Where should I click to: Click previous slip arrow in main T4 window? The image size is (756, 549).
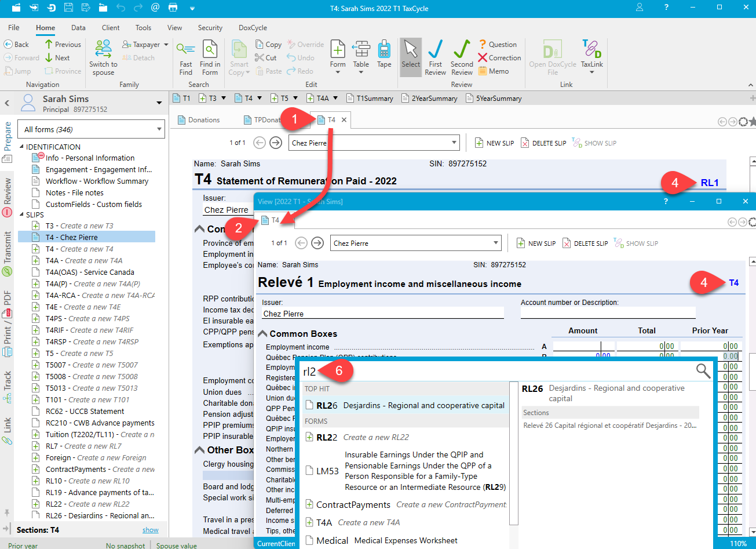click(x=259, y=143)
